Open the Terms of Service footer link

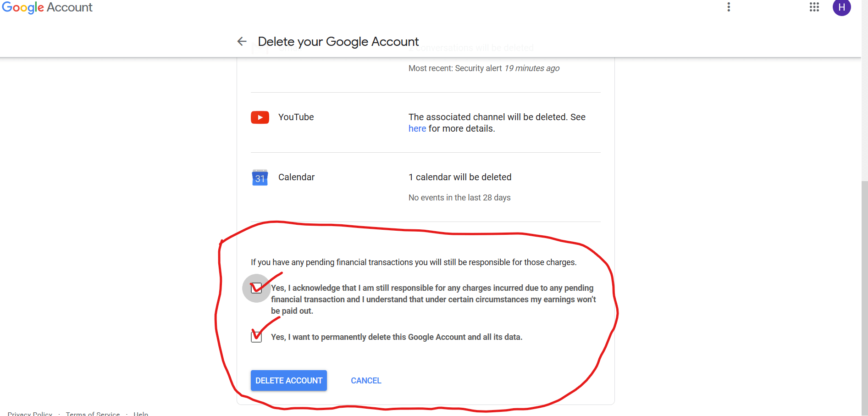click(93, 413)
